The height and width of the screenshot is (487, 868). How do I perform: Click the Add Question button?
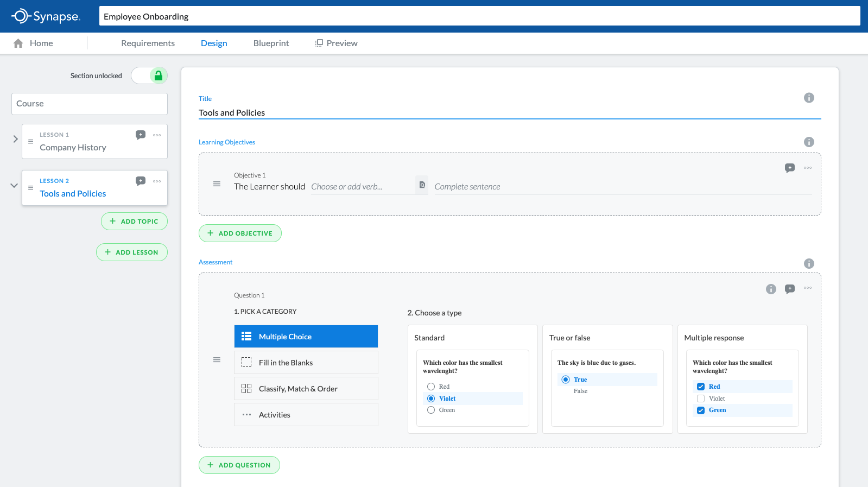tap(239, 465)
